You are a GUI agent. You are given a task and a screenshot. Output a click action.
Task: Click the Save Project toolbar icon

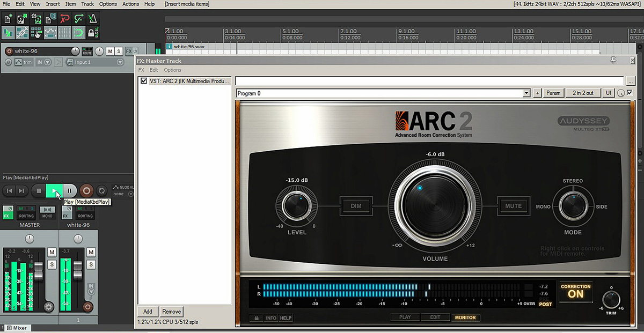36,19
